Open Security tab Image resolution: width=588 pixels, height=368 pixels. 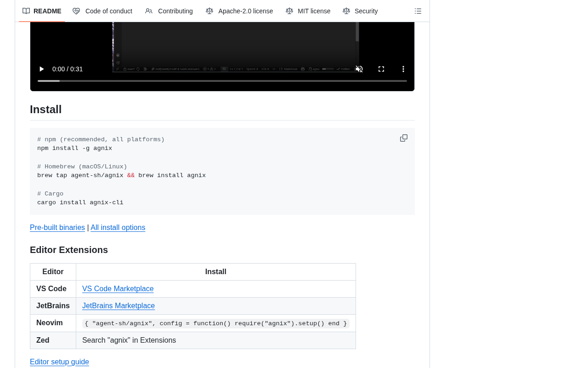(360, 11)
